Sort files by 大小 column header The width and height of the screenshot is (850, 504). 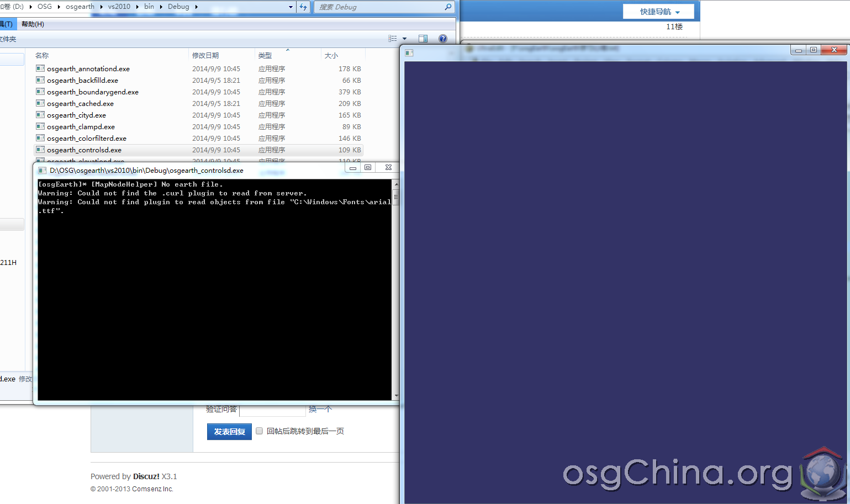(x=331, y=55)
